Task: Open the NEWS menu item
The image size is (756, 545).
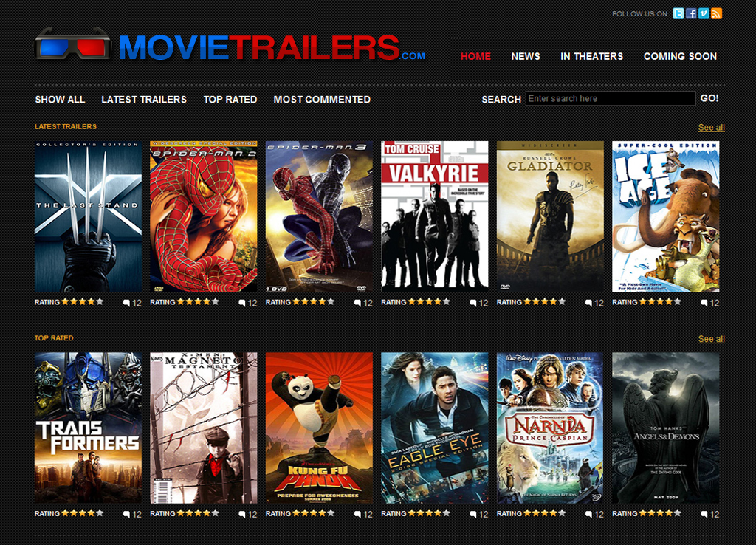Action: point(526,56)
